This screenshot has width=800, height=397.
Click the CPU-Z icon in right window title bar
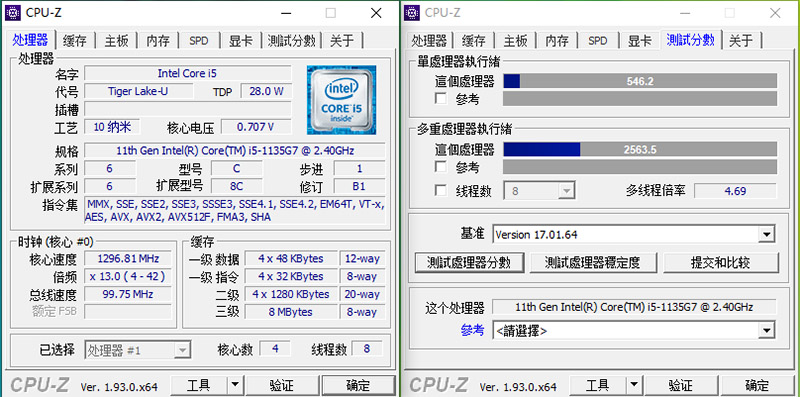point(412,13)
